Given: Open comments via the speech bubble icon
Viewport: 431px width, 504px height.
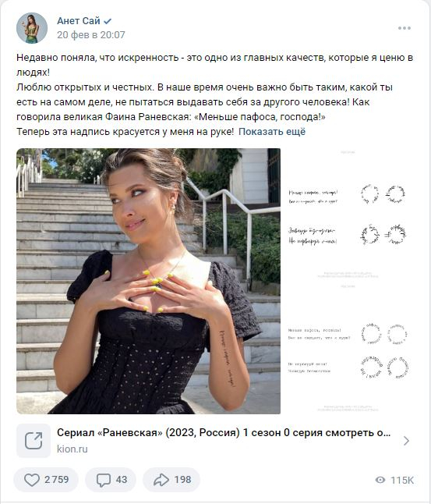Looking at the screenshot, I should [104, 480].
